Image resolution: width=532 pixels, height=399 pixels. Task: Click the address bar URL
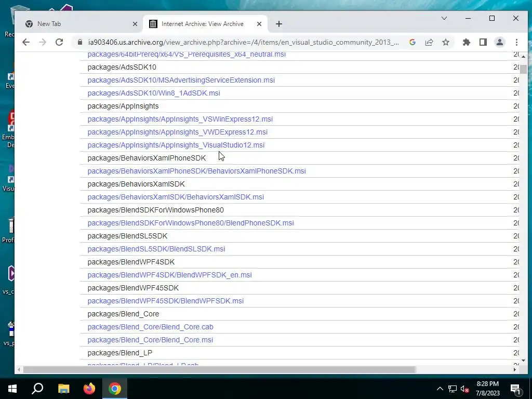tap(243, 43)
